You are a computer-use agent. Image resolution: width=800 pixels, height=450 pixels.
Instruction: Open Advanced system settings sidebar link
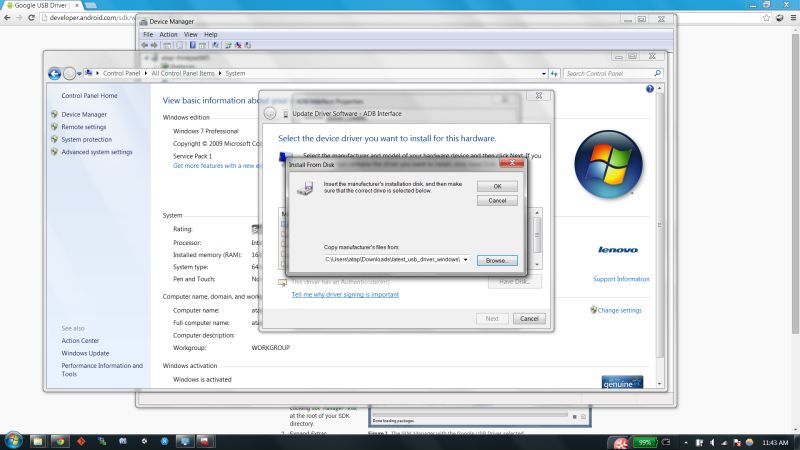click(x=97, y=152)
